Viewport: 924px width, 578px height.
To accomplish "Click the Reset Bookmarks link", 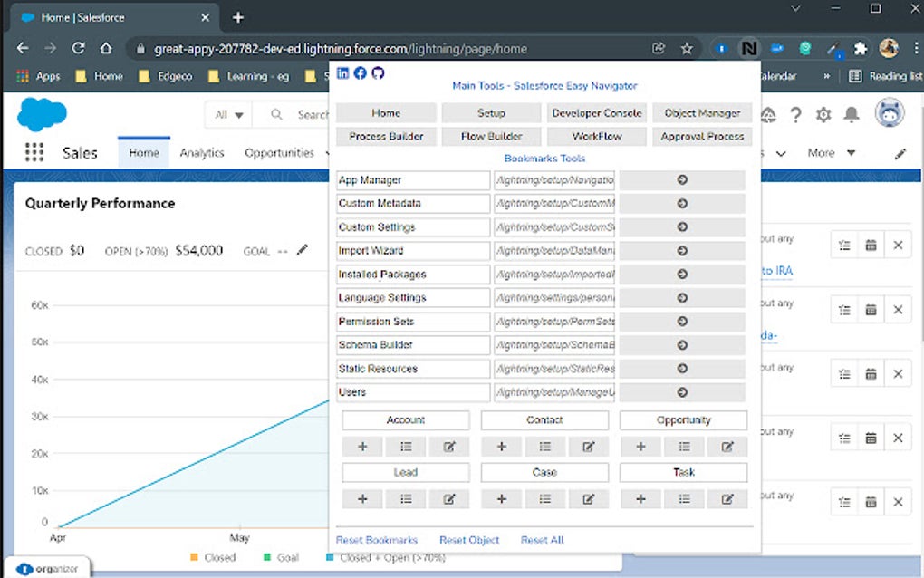I will pyautogui.click(x=376, y=539).
